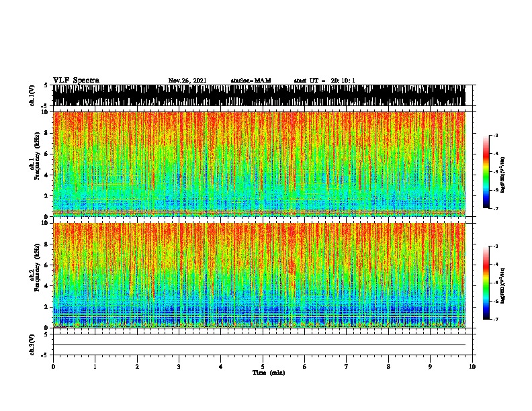The width and height of the screenshot is (532, 411).
Task: Click the time axis tick '0'
Action: pos(53,367)
